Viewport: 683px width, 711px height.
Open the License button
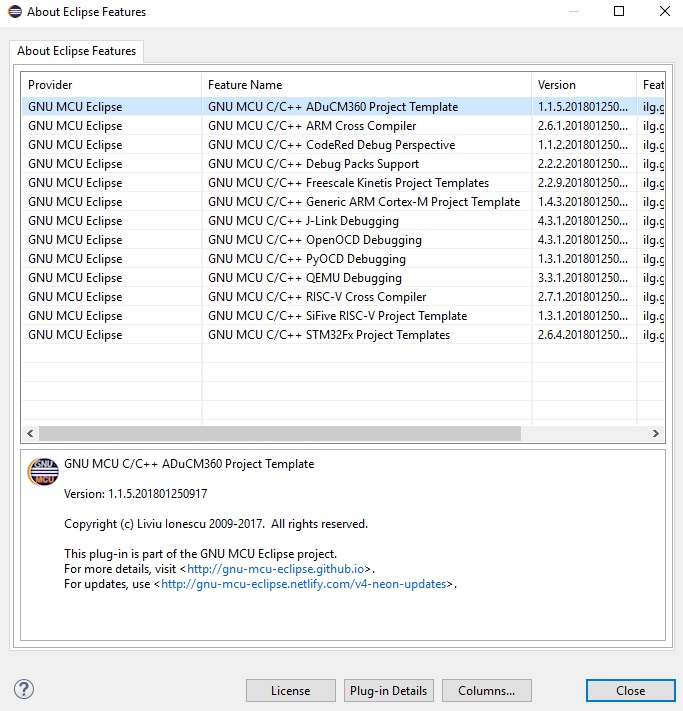pyautogui.click(x=290, y=690)
